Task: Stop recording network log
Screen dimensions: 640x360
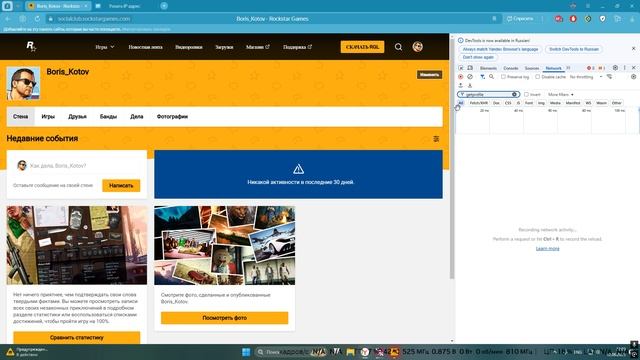Action: coord(460,77)
